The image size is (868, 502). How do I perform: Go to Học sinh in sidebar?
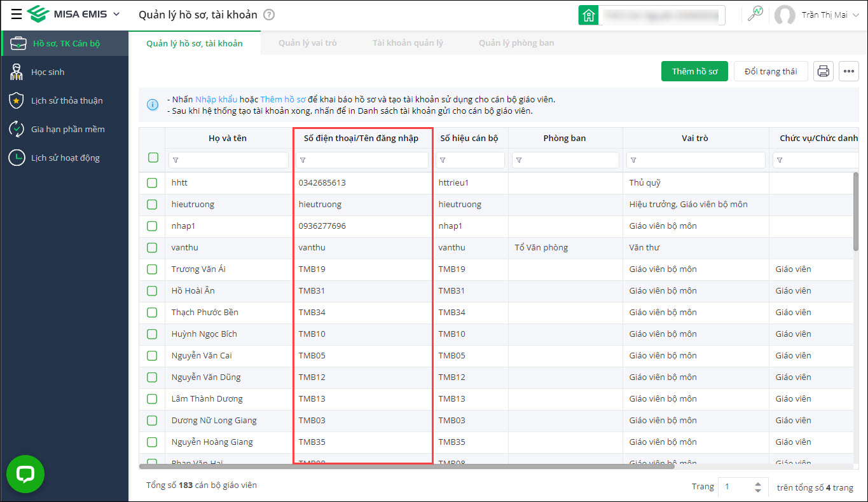[x=64, y=72]
